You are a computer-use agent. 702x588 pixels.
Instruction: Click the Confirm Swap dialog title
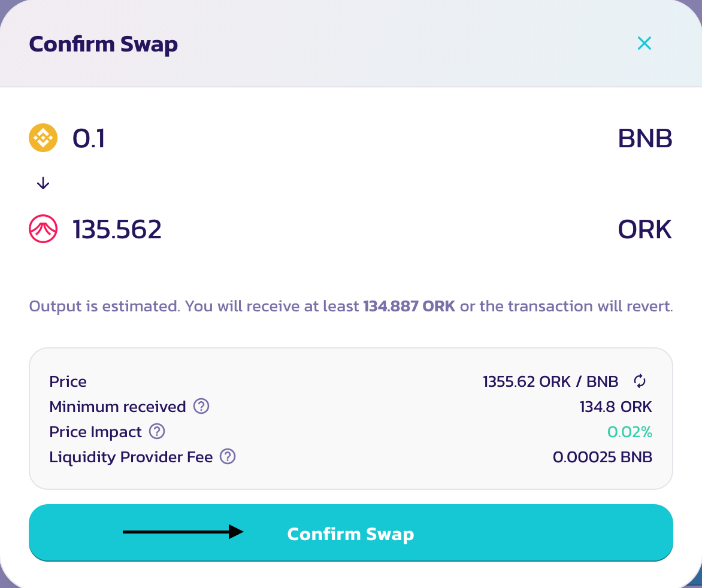click(104, 45)
